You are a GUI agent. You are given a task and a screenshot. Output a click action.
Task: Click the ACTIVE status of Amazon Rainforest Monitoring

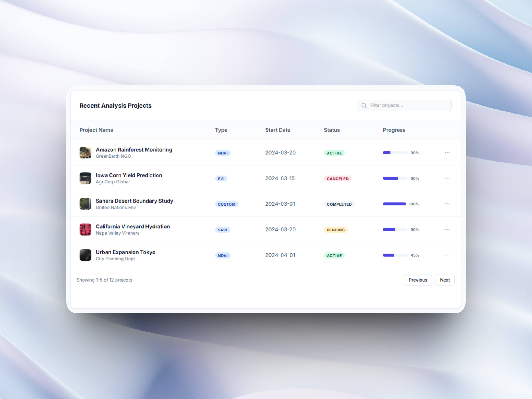[x=334, y=153]
